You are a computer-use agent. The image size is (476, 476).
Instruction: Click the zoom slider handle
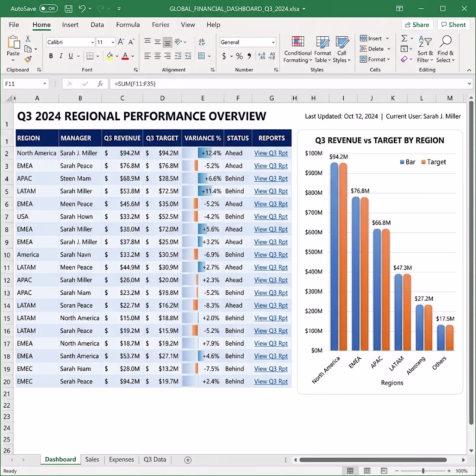(x=423, y=471)
